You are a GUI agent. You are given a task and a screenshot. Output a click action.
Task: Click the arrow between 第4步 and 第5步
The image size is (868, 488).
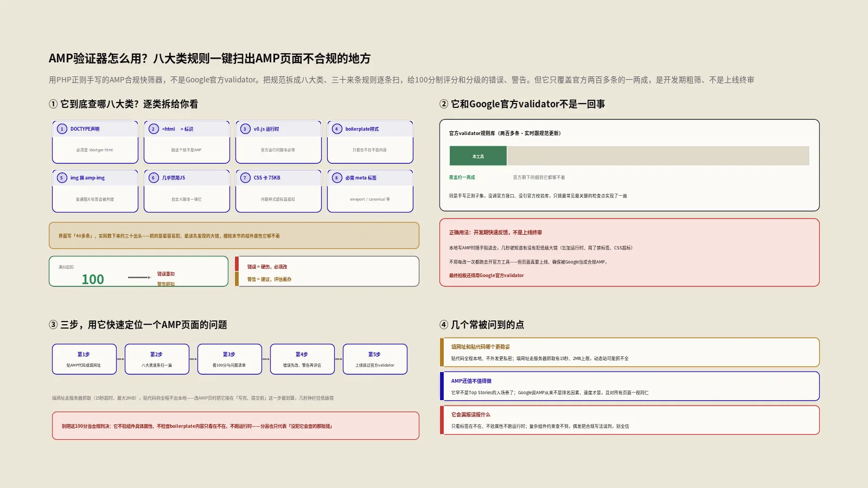point(339,359)
